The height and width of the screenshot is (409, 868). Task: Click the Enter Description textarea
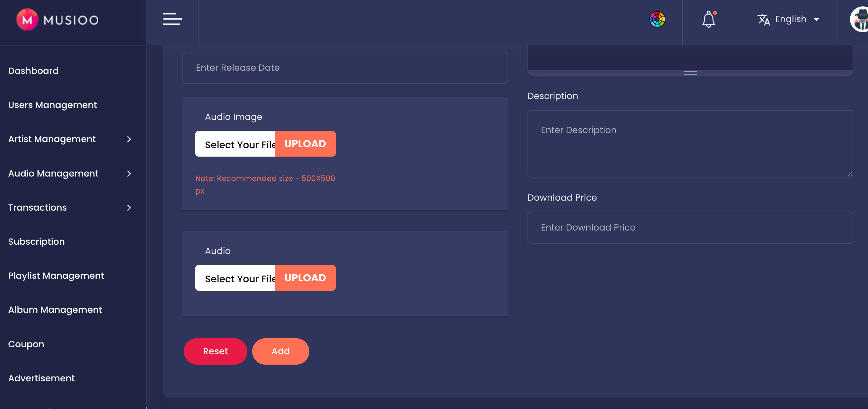[x=690, y=144]
